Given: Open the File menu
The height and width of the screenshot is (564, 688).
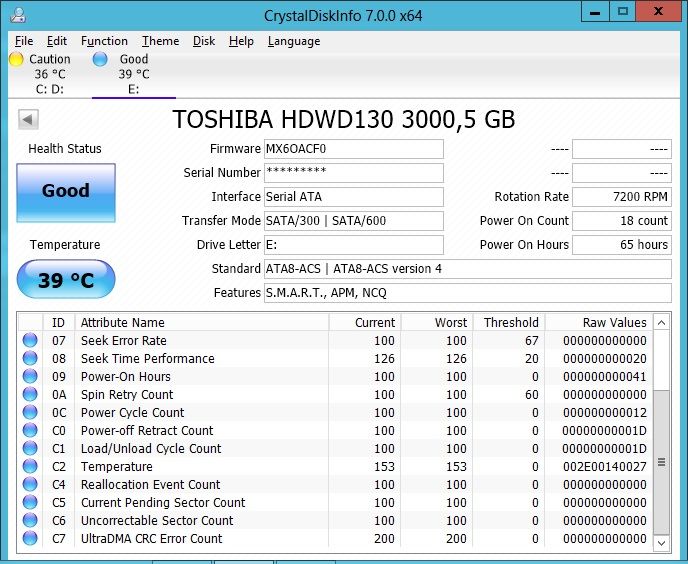Looking at the screenshot, I should tap(24, 41).
